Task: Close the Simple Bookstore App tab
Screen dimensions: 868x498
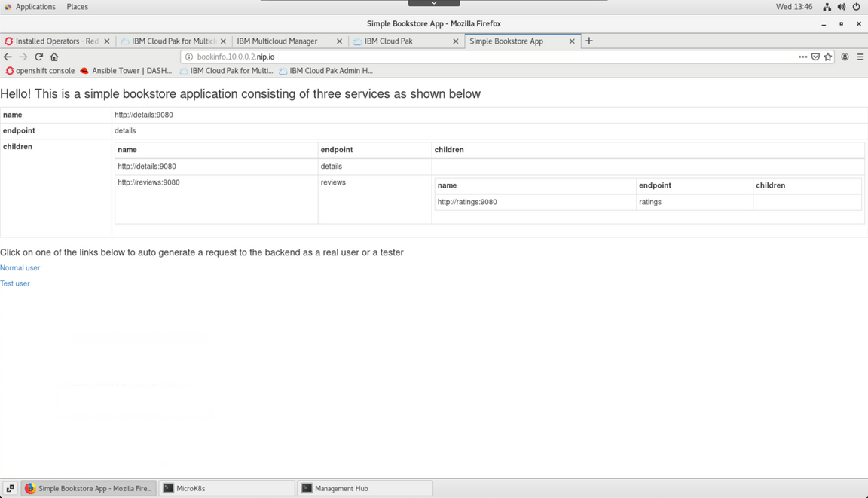Action: (x=572, y=41)
